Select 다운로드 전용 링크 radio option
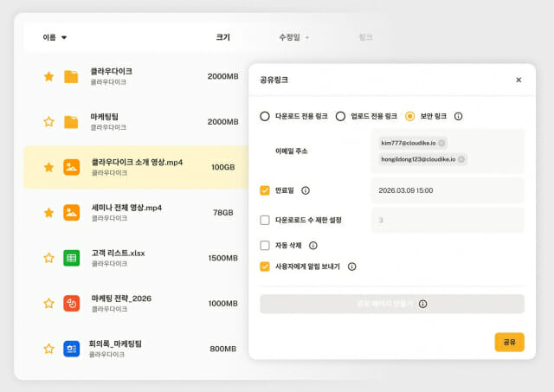Image resolution: width=554 pixels, height=392 pixels. (x=265, y=116)
